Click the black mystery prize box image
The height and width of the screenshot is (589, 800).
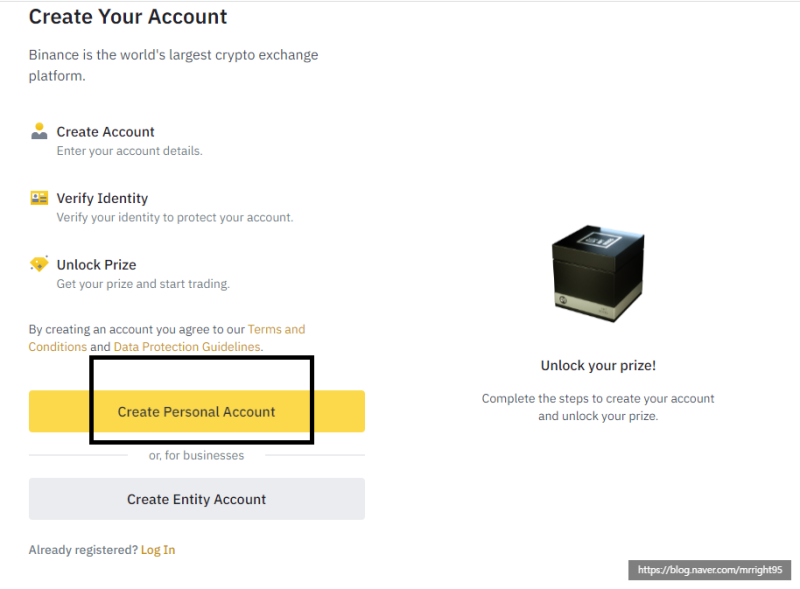598,274
